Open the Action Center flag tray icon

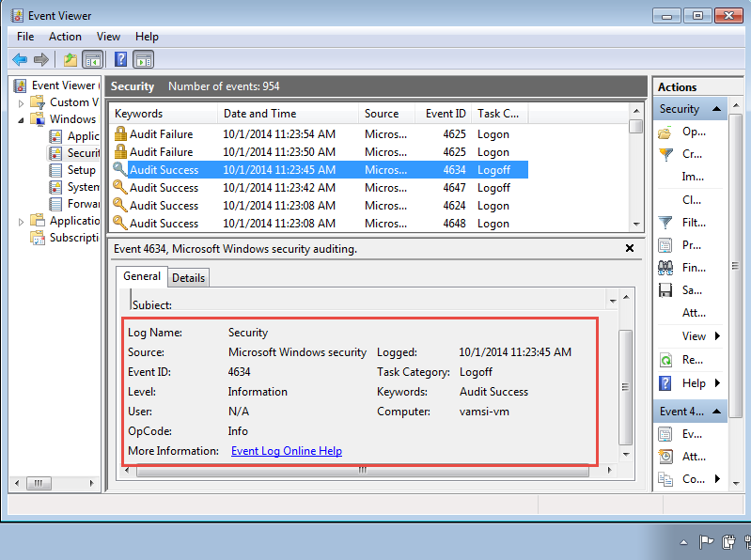(706, 542)
